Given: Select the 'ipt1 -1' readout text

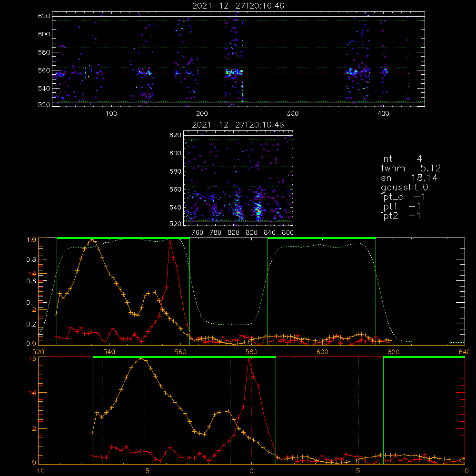Looking at the screenshot, I should click(401, 207).
